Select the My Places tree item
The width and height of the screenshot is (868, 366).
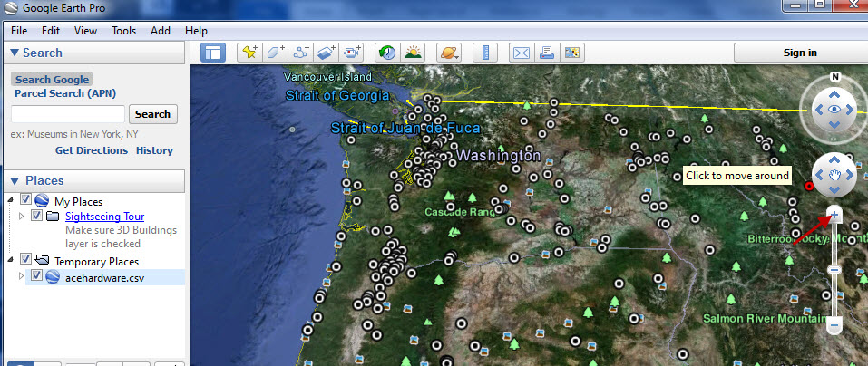[x=78, y=202]
